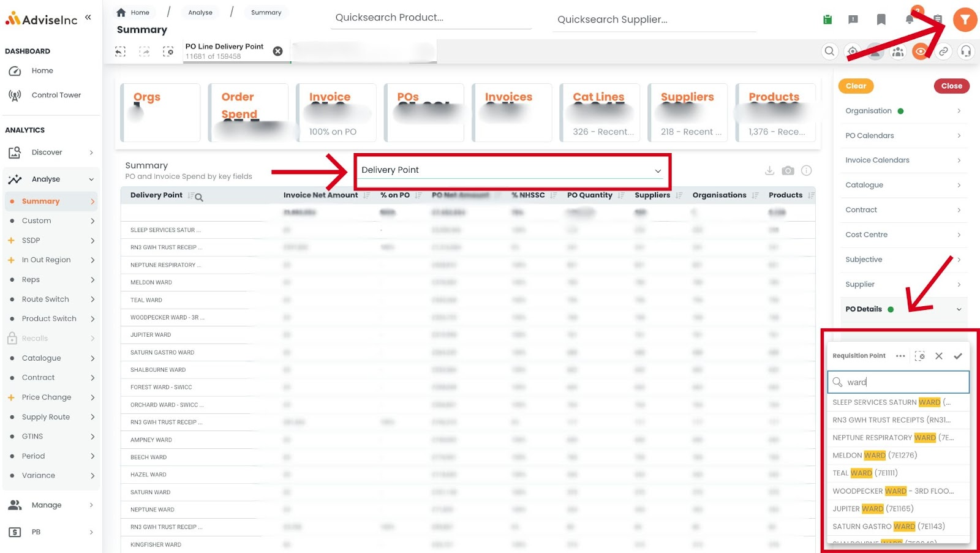Expand the Catalogue filter

point(903,185)
